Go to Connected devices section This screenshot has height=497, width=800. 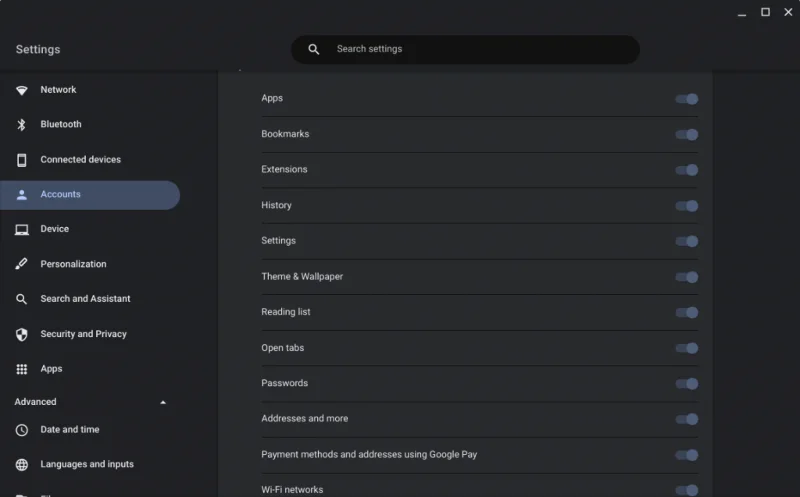pos(90,160)
